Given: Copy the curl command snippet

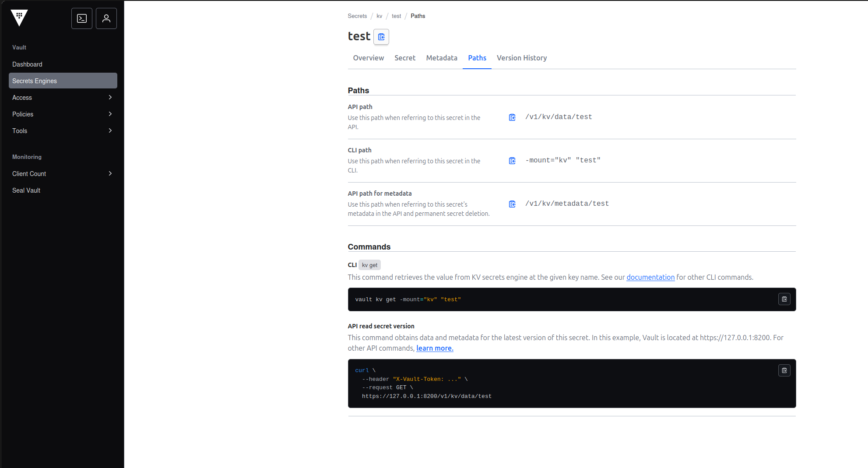Looking at the screenshot, I should 784,371.
